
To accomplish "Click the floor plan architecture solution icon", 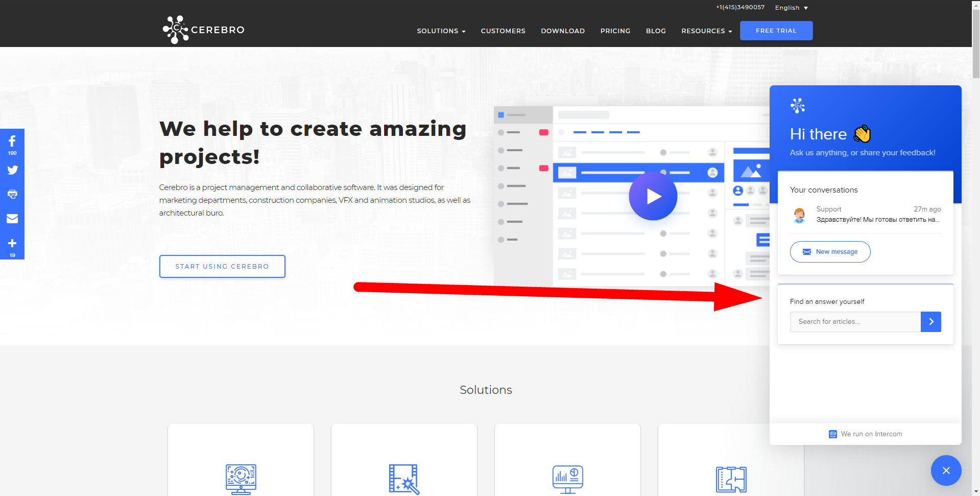I will (731, 479).
